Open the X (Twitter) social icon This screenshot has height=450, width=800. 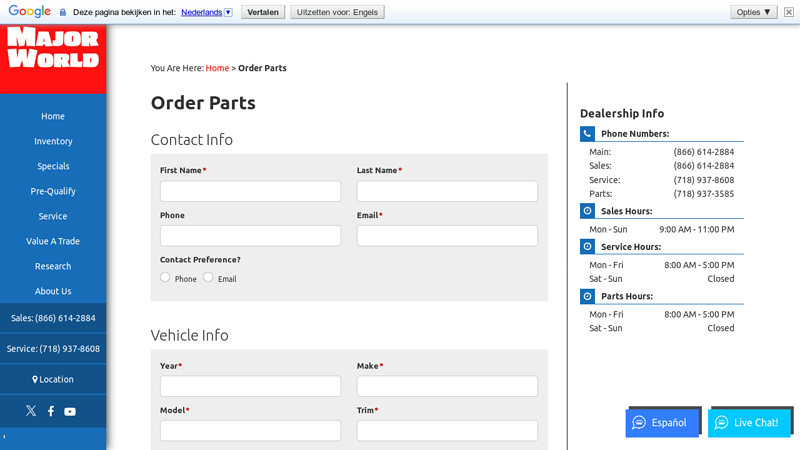click(31, 411)
